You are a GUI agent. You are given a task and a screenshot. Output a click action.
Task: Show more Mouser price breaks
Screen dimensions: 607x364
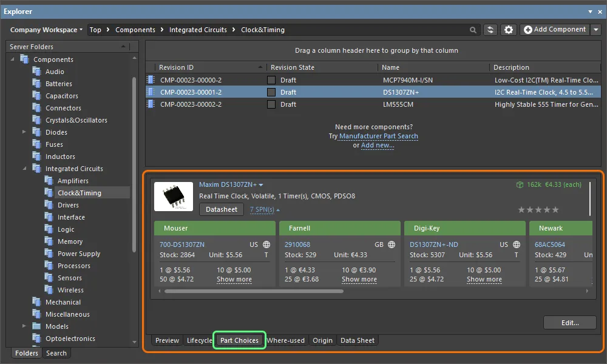[x=234, y=279]
